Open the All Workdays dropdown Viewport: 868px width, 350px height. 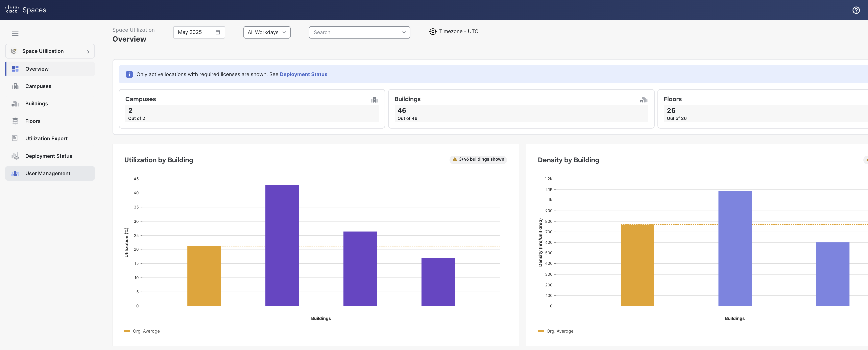[x=267, y=32]
